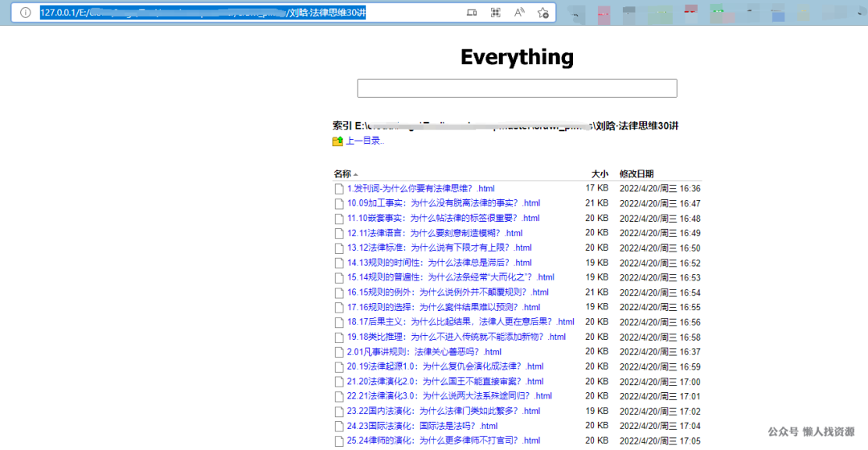The image size is (868, 450).
Task: Click the up-folder icon beside 上一目录
Action: [x=338, y=141]
